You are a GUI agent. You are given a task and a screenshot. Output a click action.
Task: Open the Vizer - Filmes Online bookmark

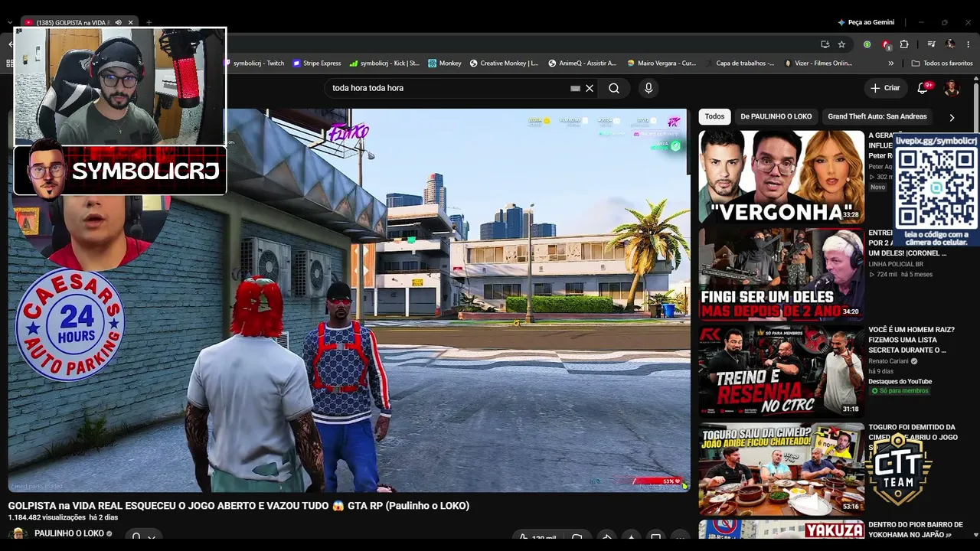[818, 64]
